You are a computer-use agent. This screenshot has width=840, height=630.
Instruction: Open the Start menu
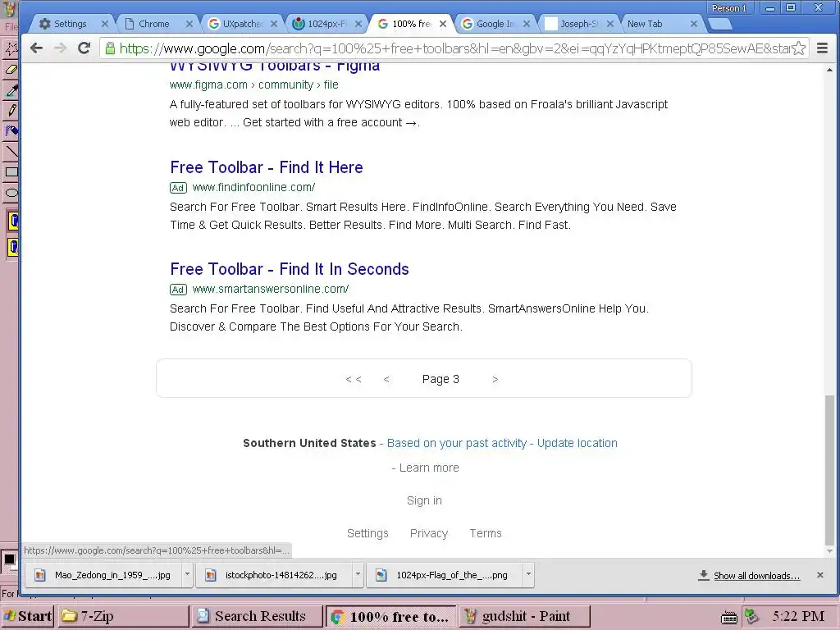[28, 616]
